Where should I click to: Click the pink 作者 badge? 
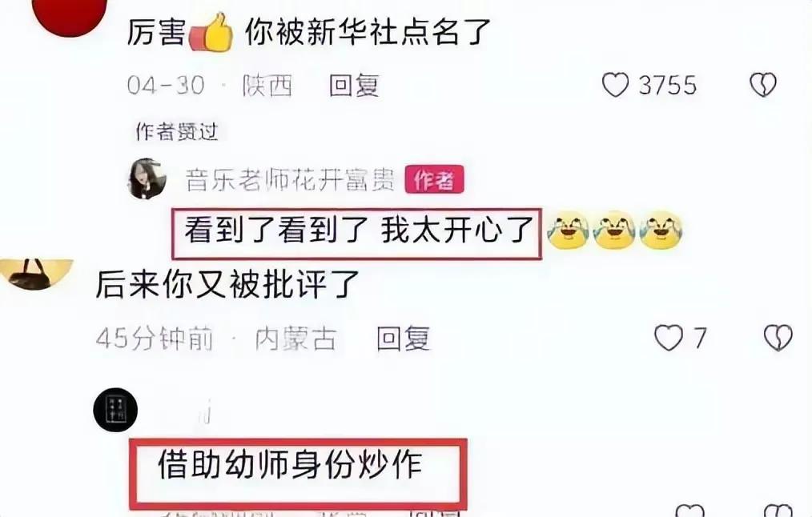(x=434, y=179)
